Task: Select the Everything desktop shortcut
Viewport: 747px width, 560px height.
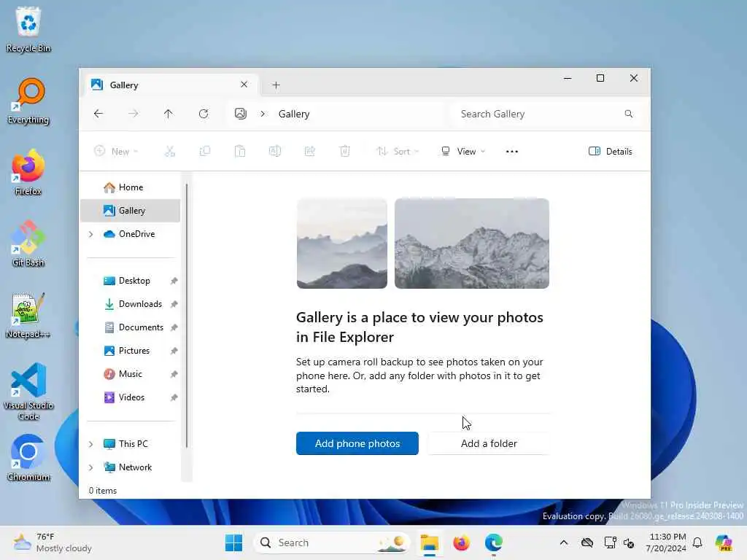Action: 28,101
